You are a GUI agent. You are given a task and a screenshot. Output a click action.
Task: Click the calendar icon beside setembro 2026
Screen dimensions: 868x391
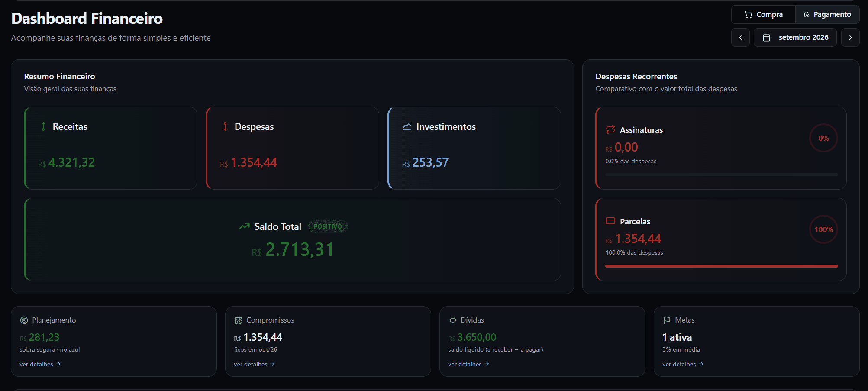[x=766, y=38]
